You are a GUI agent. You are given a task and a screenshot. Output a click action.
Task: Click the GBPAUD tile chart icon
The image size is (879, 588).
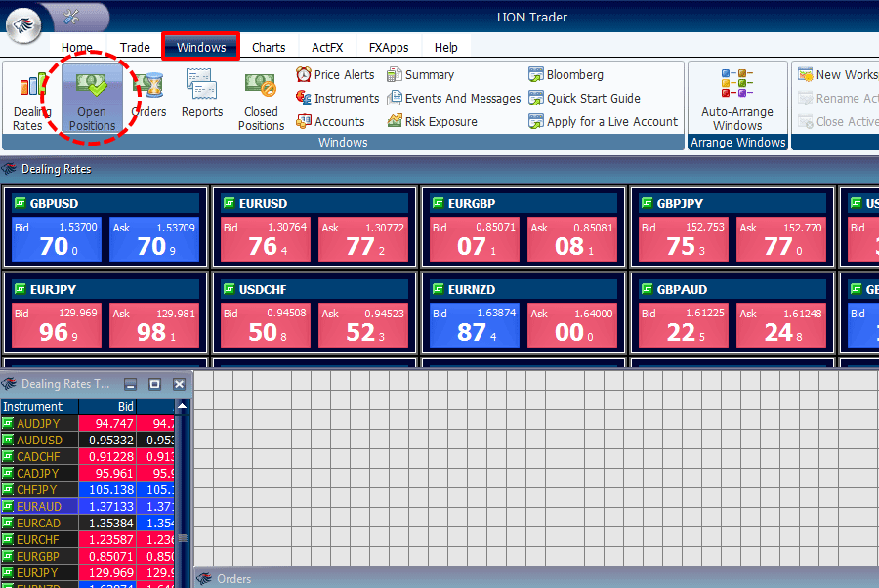(647, 289)
